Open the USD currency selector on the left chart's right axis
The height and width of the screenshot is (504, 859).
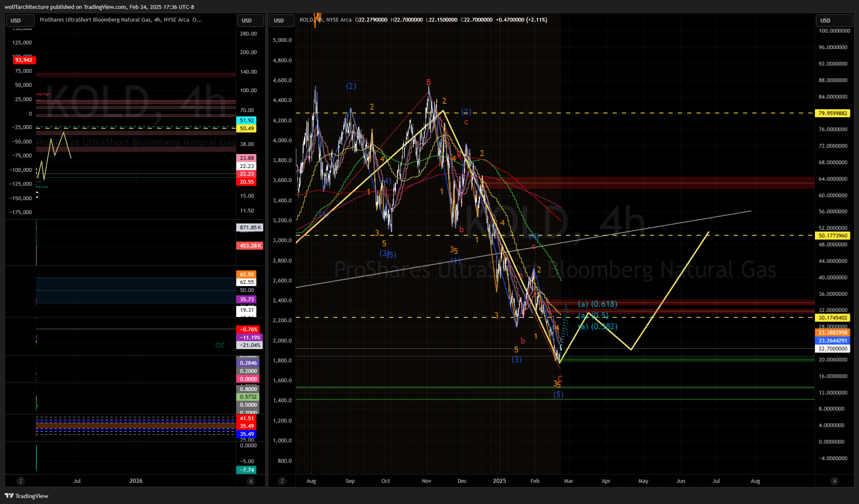tap(251, 20)
